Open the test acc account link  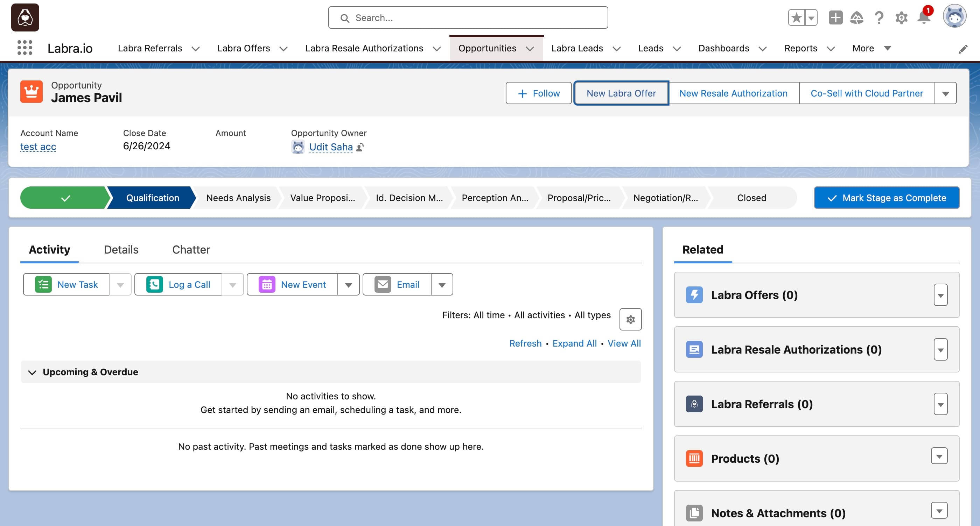38,147
